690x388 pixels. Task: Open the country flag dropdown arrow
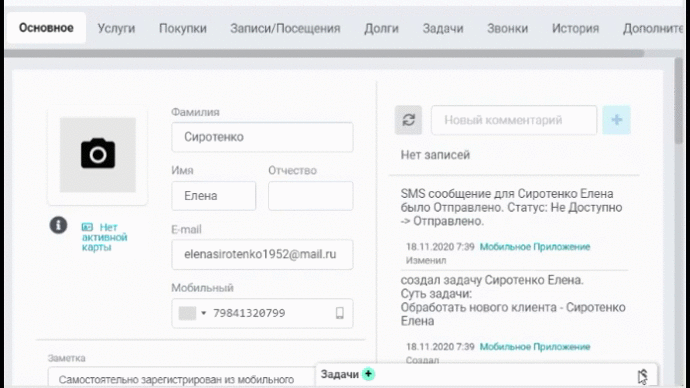[203, 313]
